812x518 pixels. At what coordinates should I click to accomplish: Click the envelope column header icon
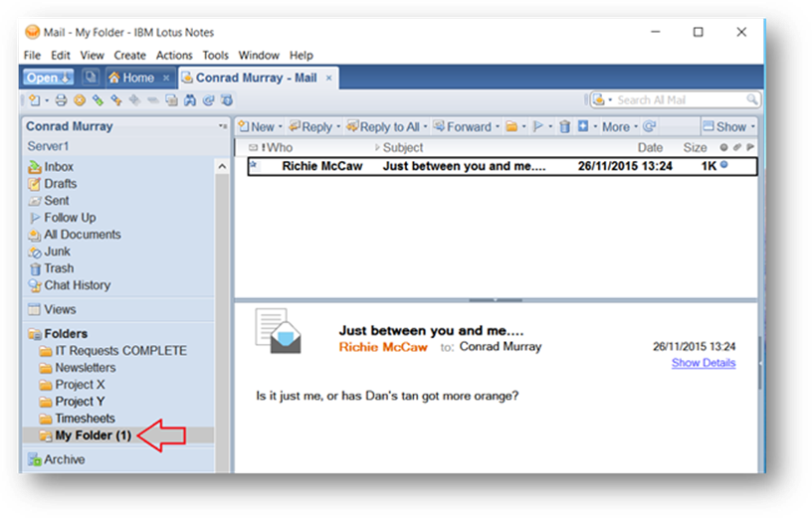[253, 147]
